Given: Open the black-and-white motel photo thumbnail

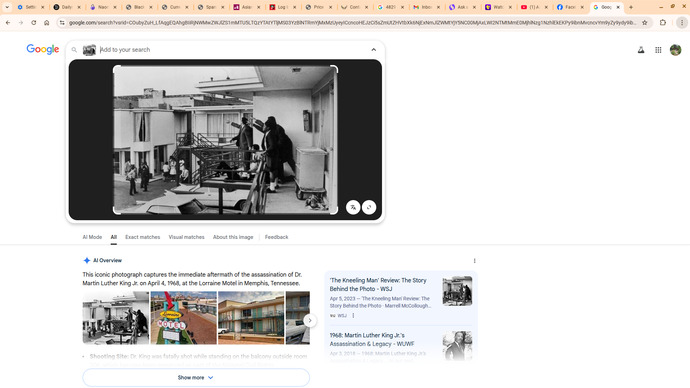Looking at the screenshot, I should [x=116, y=318].
